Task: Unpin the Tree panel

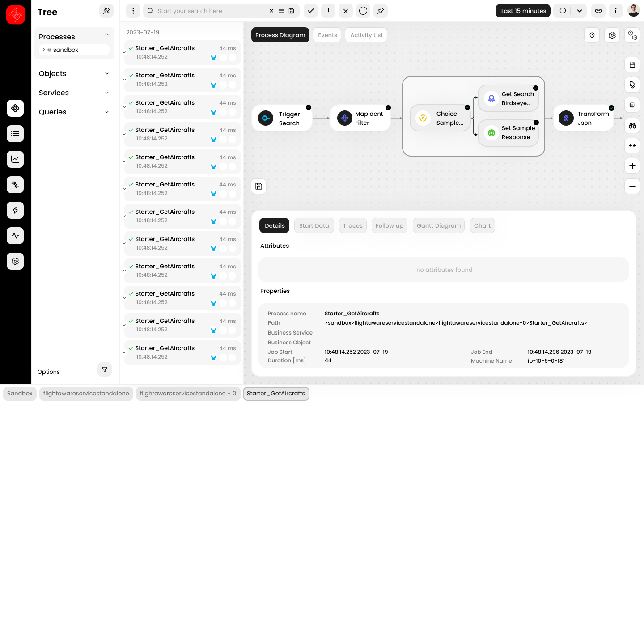Action: point(106,11)
